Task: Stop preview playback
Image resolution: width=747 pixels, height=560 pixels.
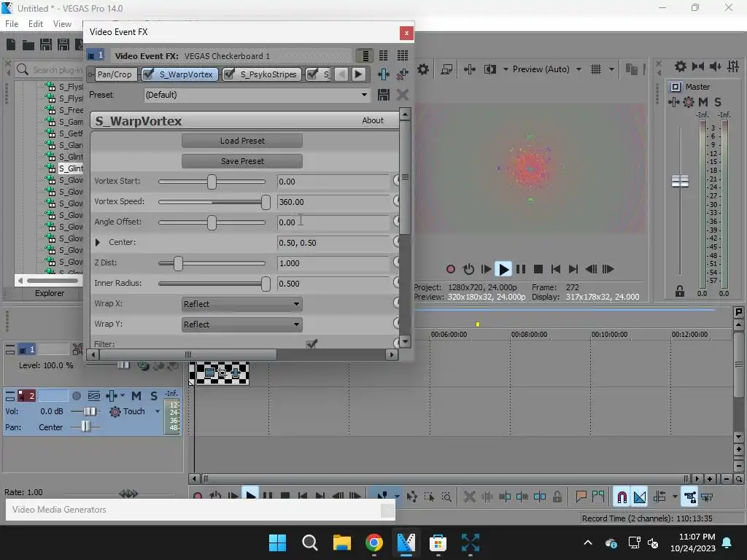Action: click(538, 270)
